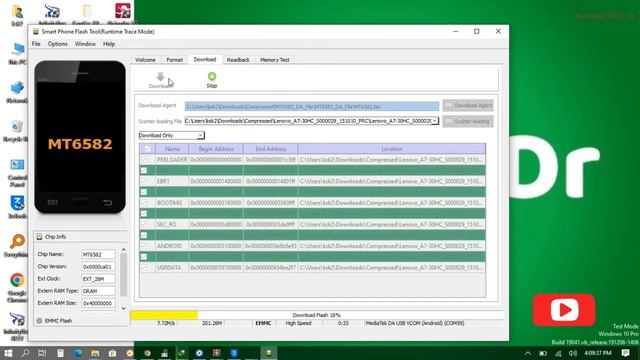The width and height of the screenshot is (640, 360).
Task: Select the BOOTIMG partition name cell
Action: click(x=172, y=202)
